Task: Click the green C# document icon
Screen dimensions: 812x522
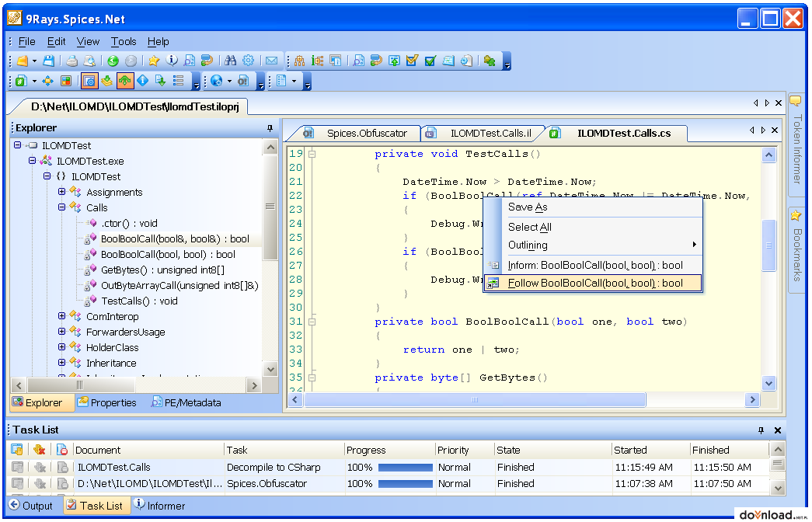Action: coord(21,81)
